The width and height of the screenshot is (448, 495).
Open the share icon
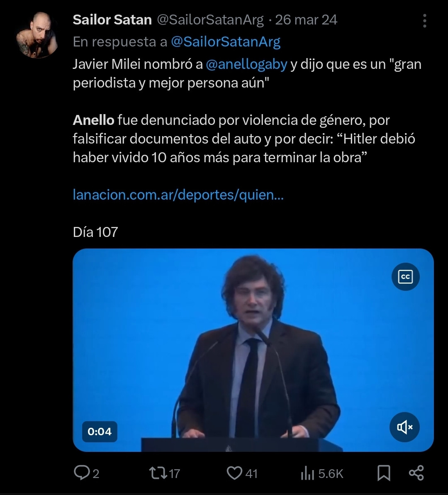[x=416, y=473]
